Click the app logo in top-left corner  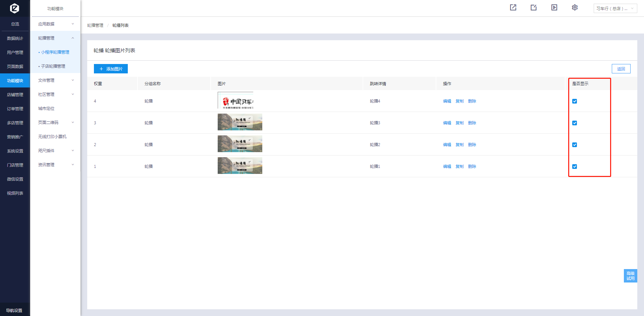pyautogui.click(x=15, y=8)
